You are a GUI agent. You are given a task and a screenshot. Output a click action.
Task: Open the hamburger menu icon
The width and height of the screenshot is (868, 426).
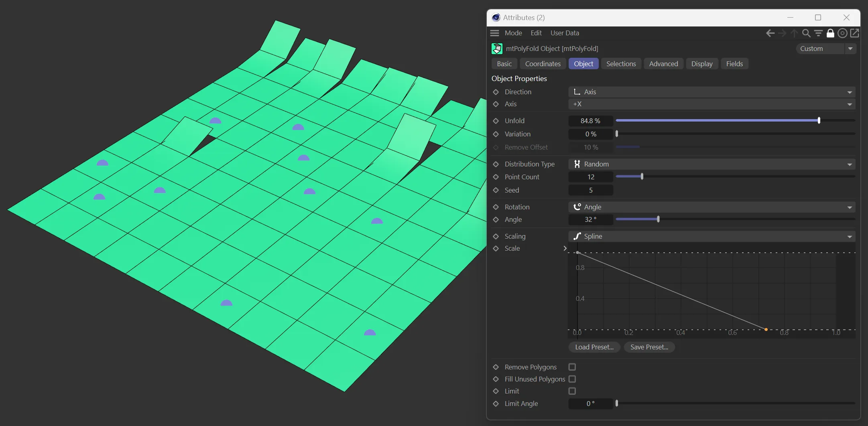495,33
